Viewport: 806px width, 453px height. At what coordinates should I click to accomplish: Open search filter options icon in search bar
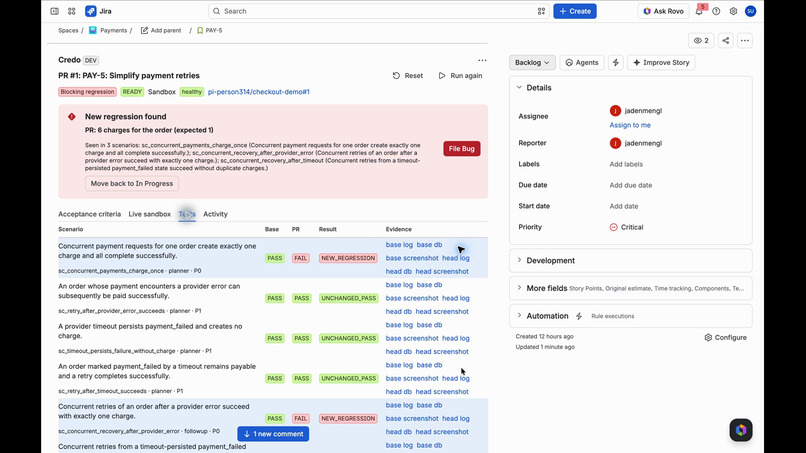(541, 11)
